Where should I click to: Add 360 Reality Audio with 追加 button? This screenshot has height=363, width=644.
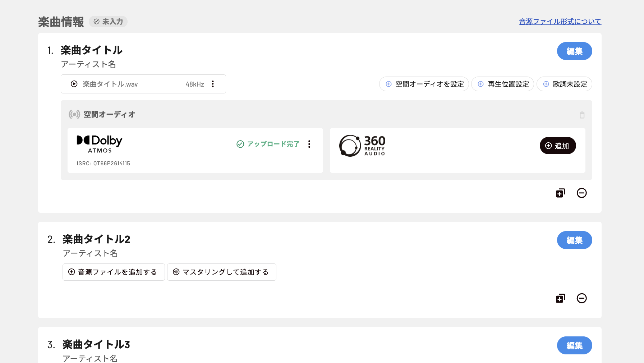pos(558,146)
